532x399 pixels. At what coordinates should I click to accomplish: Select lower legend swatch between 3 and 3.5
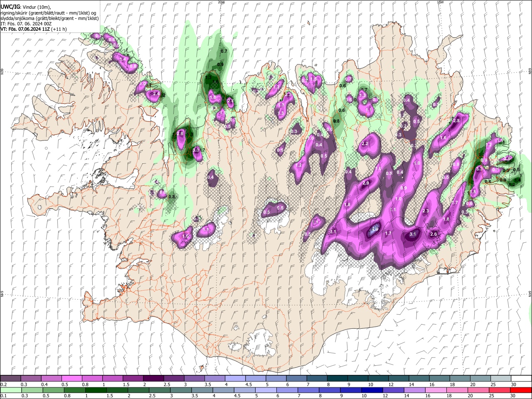(x=181, y=390)
